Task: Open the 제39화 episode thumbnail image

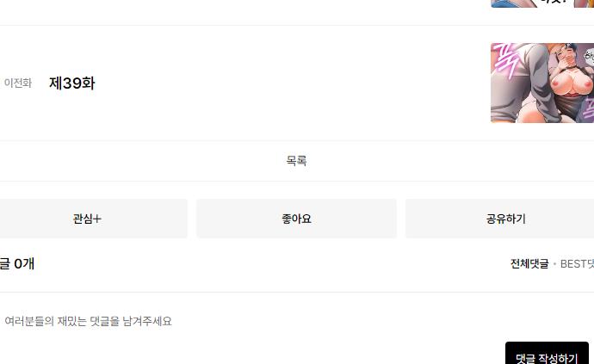Action: click(542, 83)
